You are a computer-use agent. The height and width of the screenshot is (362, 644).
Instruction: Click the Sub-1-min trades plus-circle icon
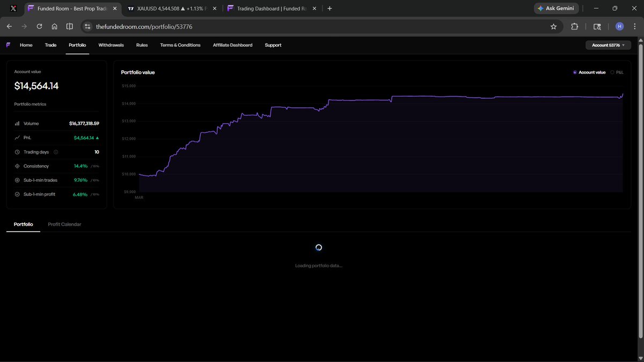(17, 180)
